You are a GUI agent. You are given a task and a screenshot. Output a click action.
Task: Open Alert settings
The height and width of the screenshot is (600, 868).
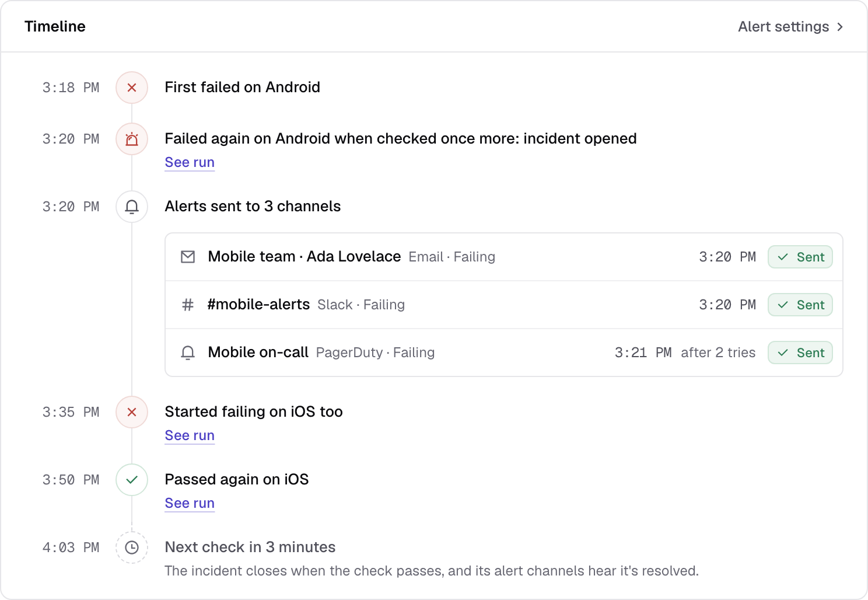(790, 27)
